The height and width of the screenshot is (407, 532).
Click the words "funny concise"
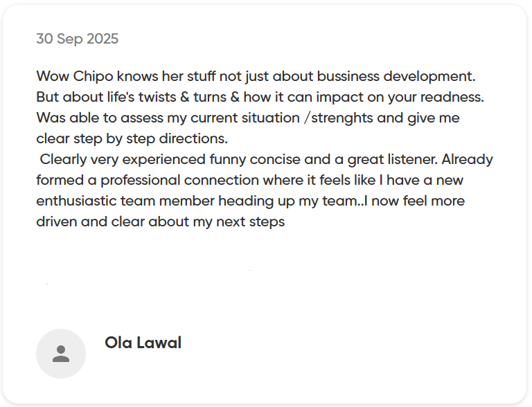coord(254,159)
